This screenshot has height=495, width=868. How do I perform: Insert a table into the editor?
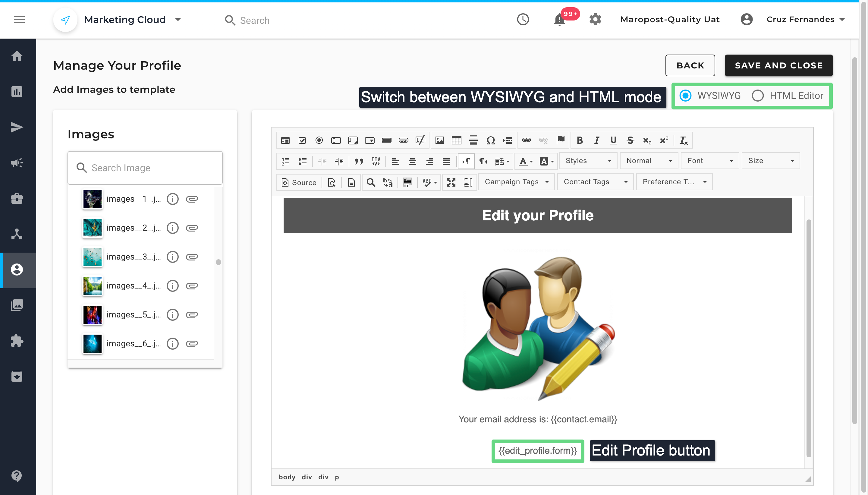click(456, 140)
